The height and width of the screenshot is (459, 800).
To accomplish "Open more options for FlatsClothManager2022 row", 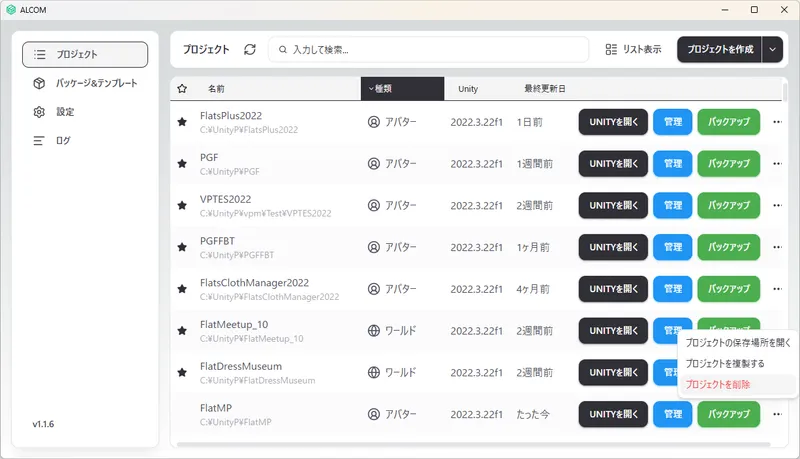I will point(777,289).
